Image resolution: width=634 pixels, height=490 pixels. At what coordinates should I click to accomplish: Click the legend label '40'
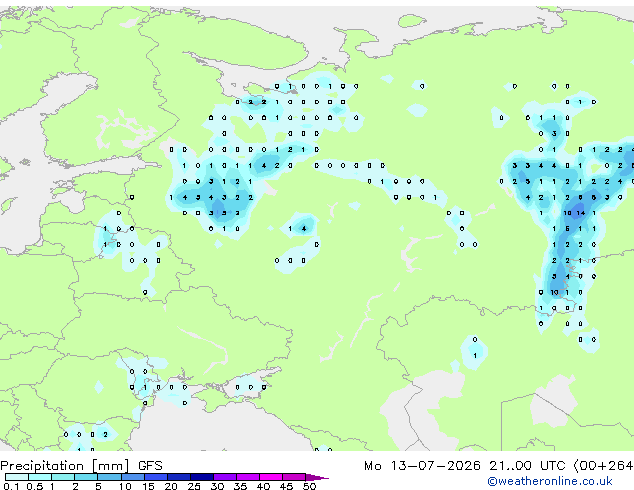(263, 486)
